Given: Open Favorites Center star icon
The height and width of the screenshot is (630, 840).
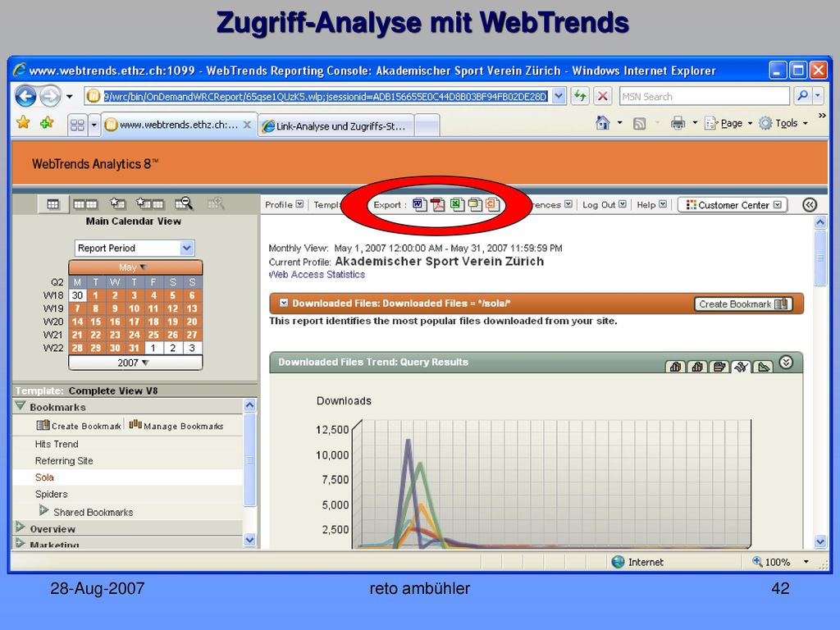Looking at the screenshot, I should (23, 123).
